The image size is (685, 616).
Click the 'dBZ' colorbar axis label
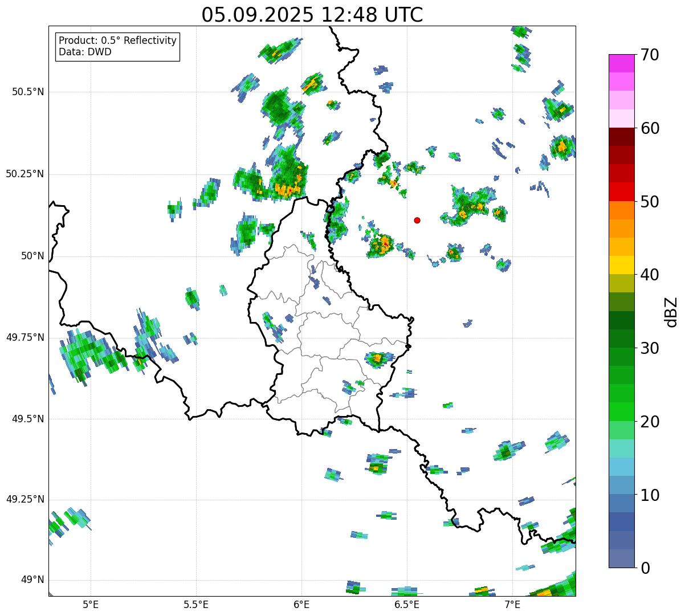671,311
